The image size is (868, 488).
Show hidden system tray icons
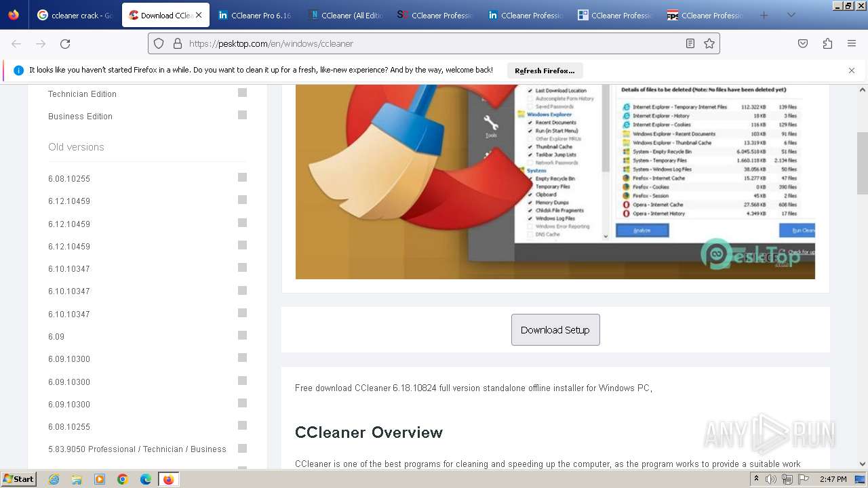(756, 479)
